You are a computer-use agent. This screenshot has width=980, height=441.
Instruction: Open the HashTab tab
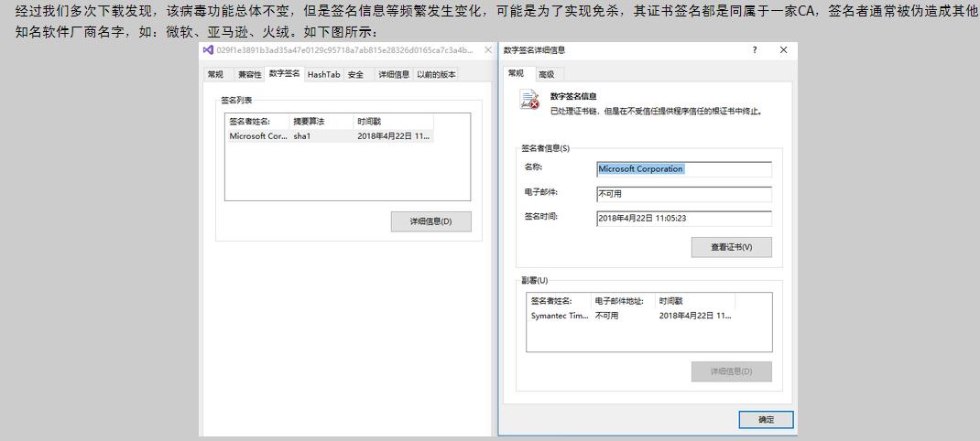tap(323, 74)
